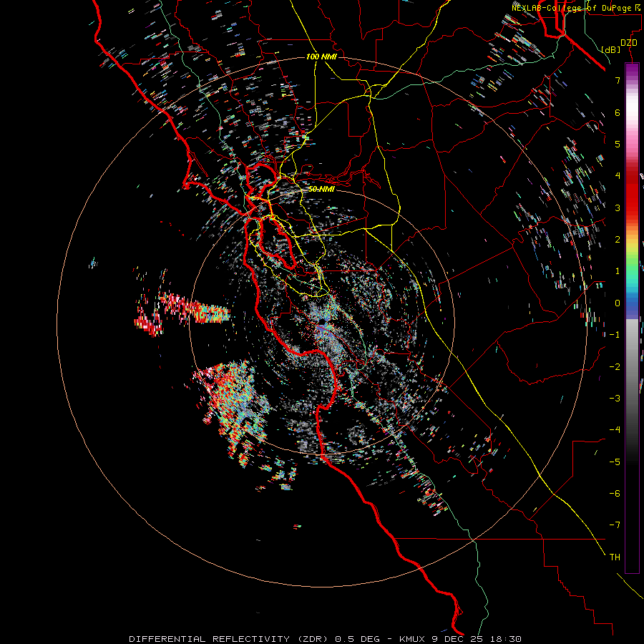
Task: Click the positive 3 scale value
Action: 618,208
